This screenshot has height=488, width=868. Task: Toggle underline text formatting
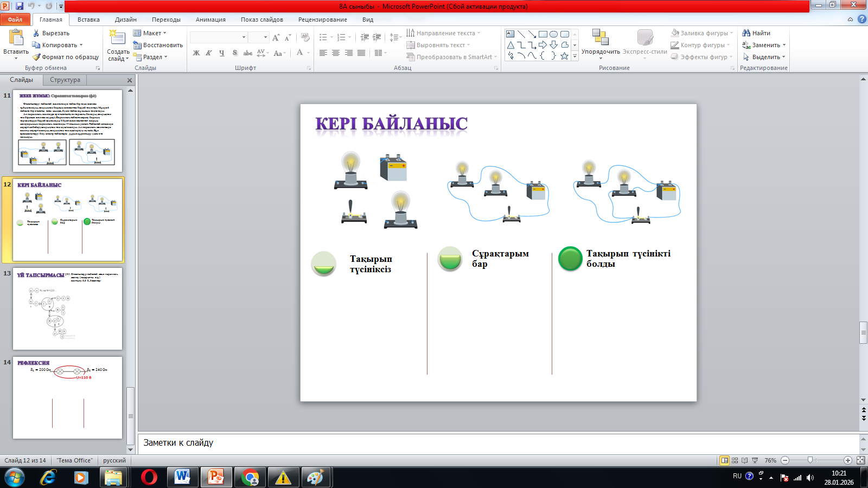[221, 53]
